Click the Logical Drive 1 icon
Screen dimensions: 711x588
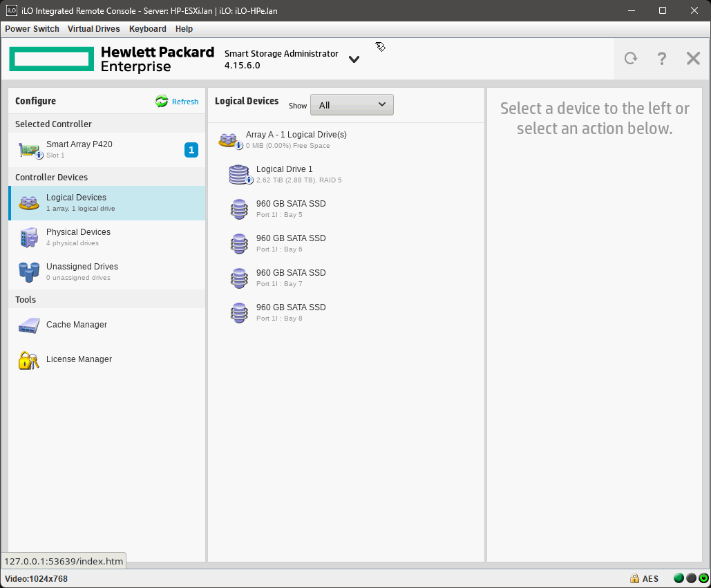[239, 175]
